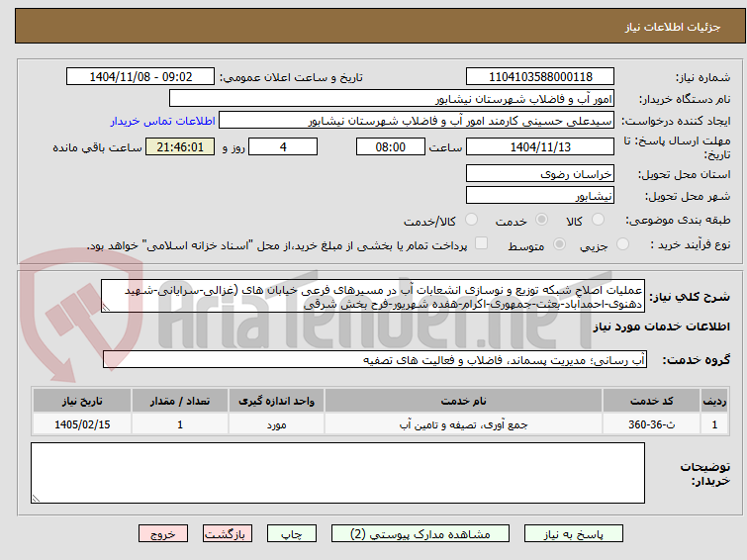
Task: Click the شماره نیاز number field
Action: pyautogui.click(x=540, y=77)
